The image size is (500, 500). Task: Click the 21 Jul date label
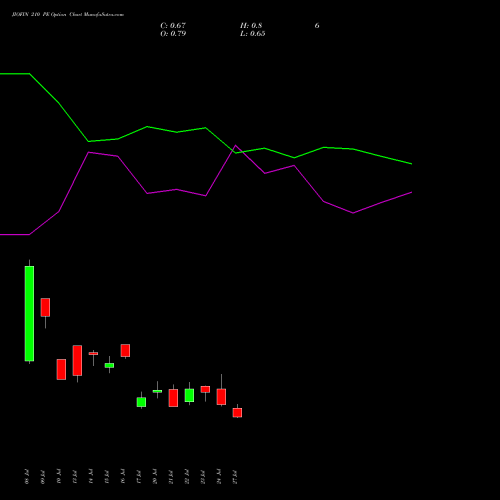tap(171, 477)
